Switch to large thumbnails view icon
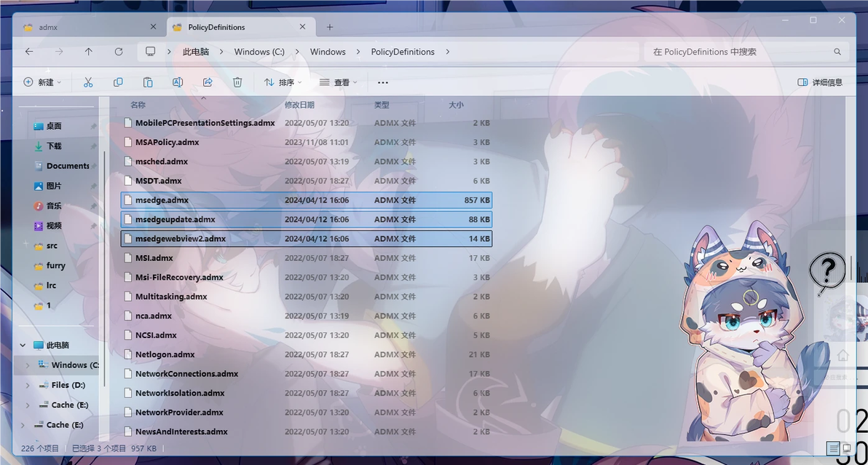The height and width of the screenshot is (465, 868). click(x=846, y=448)
